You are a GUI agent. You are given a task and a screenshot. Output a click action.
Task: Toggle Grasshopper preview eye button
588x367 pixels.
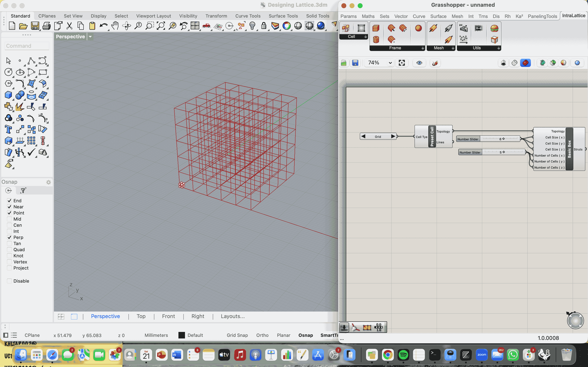tap(419, 63)
